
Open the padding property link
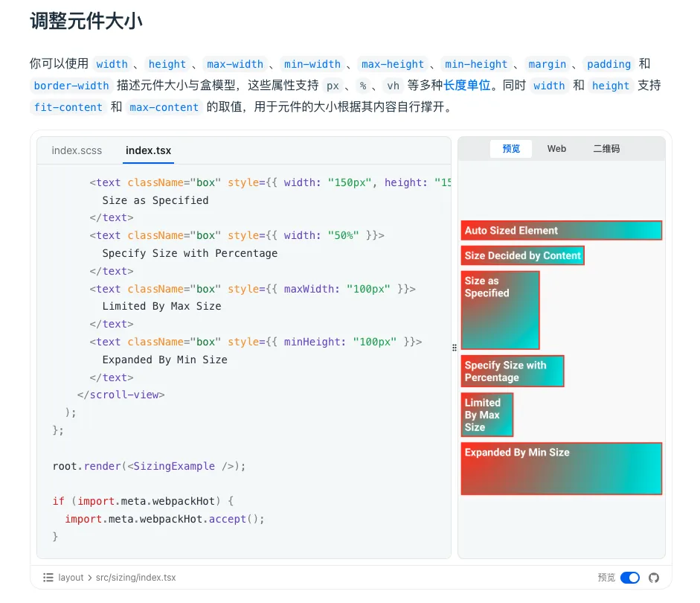[x=609, y=64]
